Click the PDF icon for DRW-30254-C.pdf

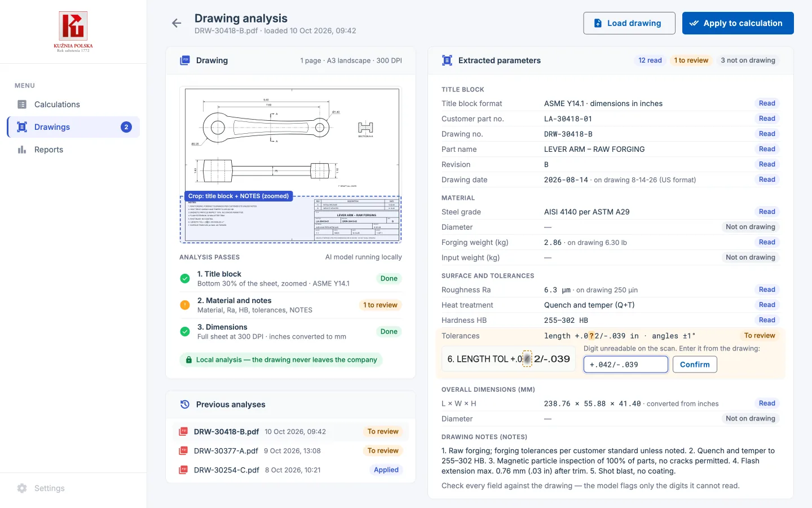[183, 470]
